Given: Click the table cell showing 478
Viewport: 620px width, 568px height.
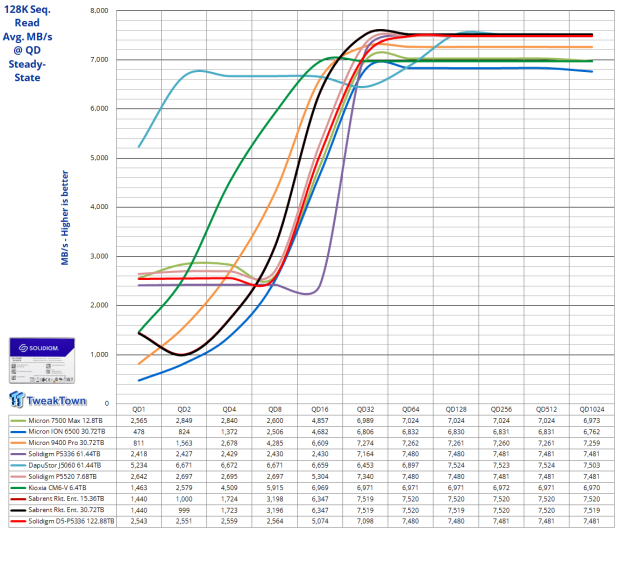Looking at the screenshot, I should pos(139,432).
